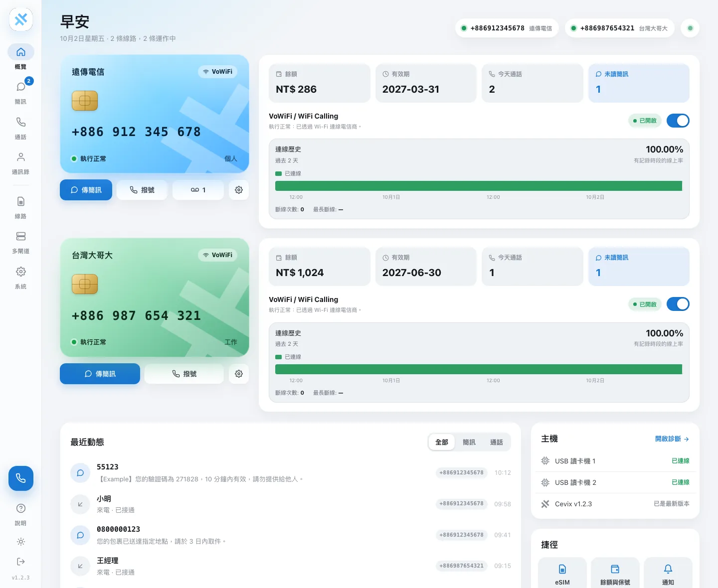Go to 通話 calls in sidebar

tap(20, 128)
